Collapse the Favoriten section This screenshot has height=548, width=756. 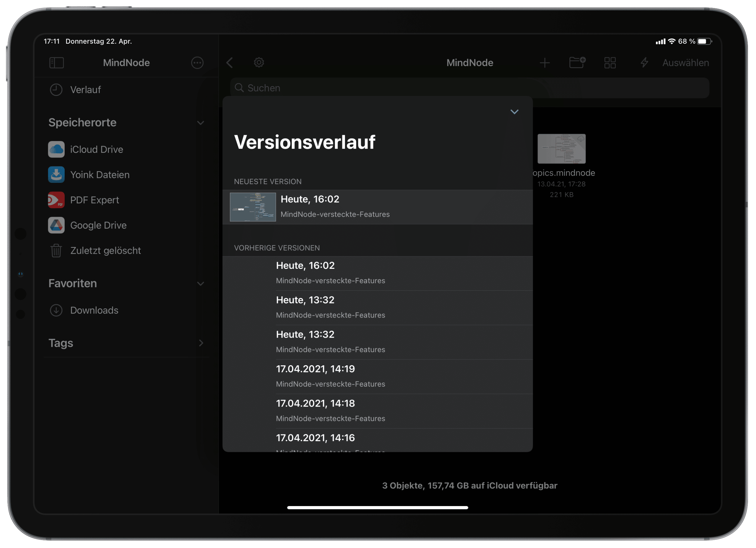pos(200,284)
